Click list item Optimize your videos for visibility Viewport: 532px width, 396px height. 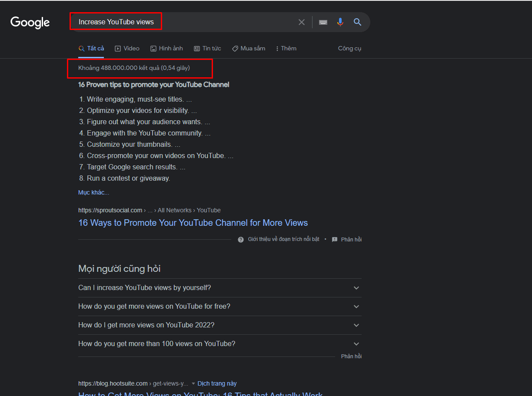[142, 111]
